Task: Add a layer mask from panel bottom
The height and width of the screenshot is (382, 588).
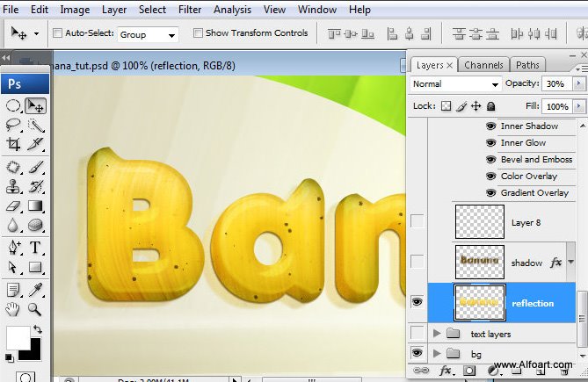Action: [468, 371]
